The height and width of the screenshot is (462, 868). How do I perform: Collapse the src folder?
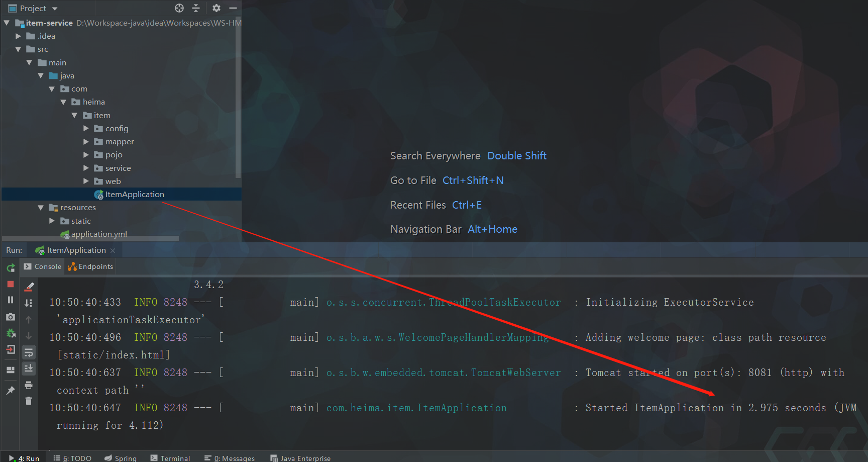(18, 49)
